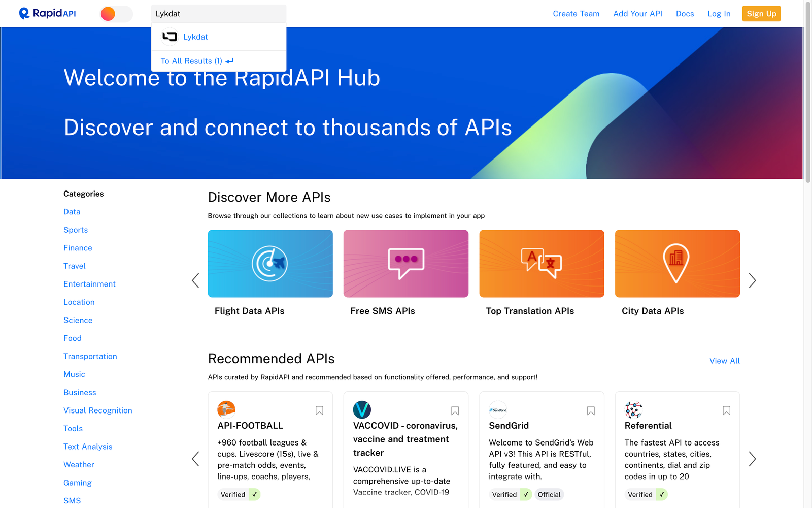Image resolution: width=812 pixels, height=508 pixels.
Task: Focus the search field containing Lykdat
Action: (219, 14)
